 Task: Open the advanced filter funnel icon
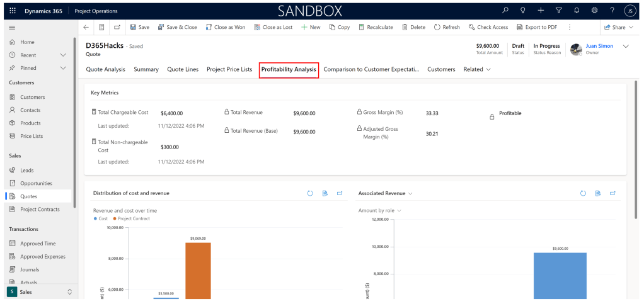pyautogui.click(x=558, y=11)
